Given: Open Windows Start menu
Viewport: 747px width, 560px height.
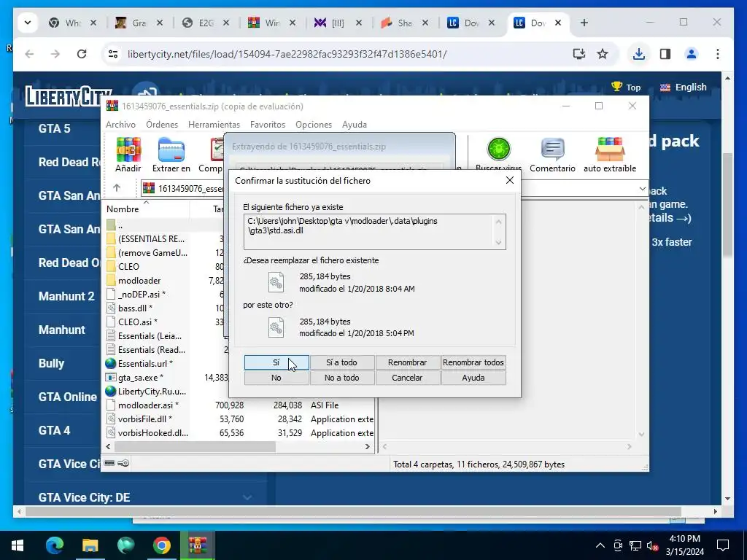Looking at the screenshot, I should 18,545.
